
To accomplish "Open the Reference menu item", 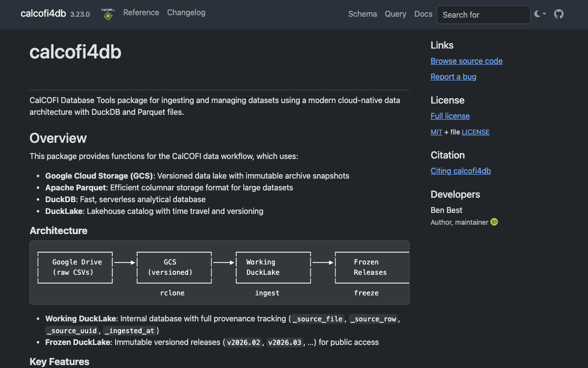I will 141,13.
